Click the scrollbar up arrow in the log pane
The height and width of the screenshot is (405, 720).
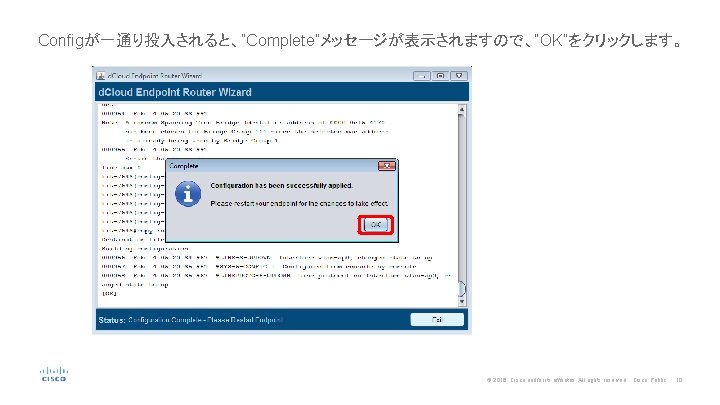tap(461, 110)
